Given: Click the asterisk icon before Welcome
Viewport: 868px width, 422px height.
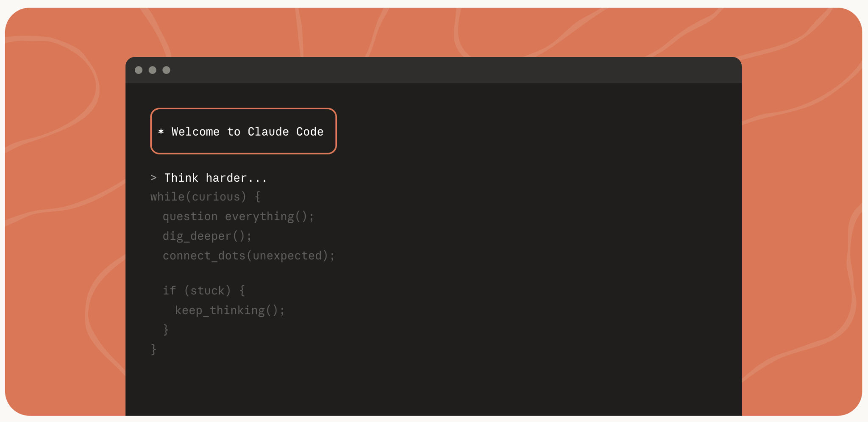Looking at the screenshot, I should pyautogui.click(x=161, y=131).
